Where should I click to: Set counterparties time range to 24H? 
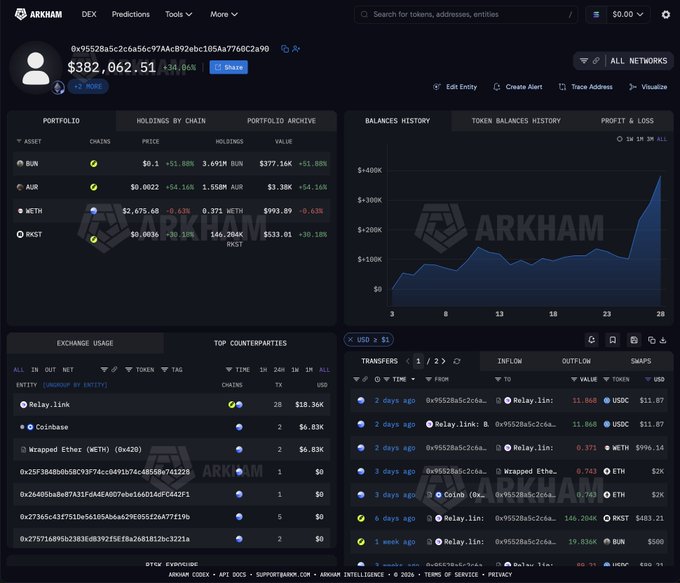[279, 370]
